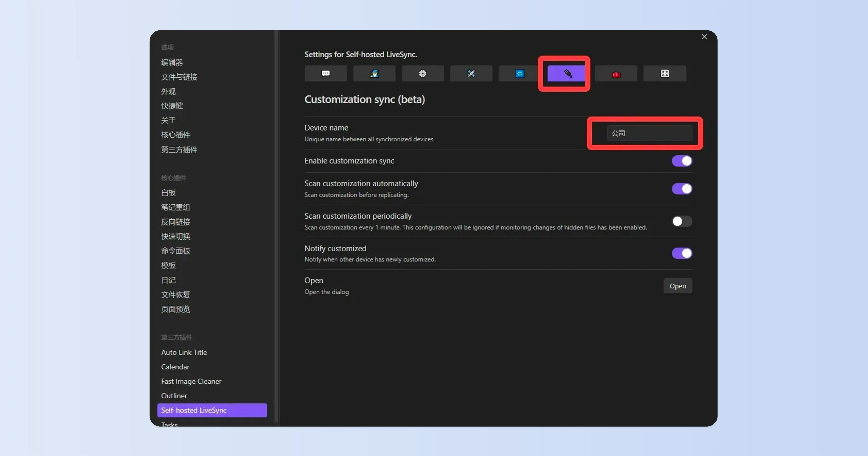Open the control knobs advanced tab icon
This screenshot has height=456, width=868.
click(x=665, y=73)
